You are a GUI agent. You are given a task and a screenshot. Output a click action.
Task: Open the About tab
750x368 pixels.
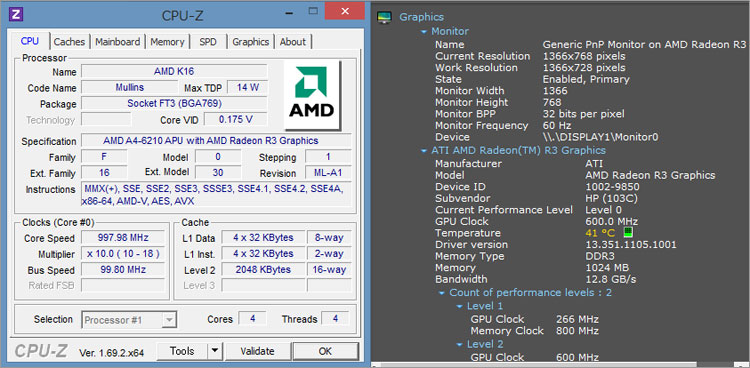[293, 42]
